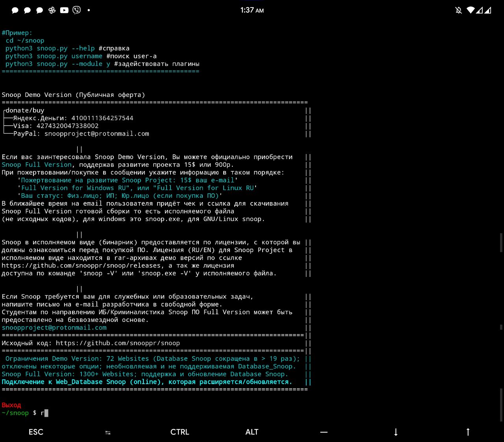
Task: Open the github.com/snooppr/snoop/releases link
Action: 81,266
